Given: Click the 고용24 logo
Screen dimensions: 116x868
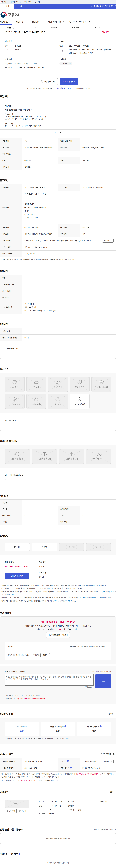Looking at the screenshot, I should click(x=10, y=15).
